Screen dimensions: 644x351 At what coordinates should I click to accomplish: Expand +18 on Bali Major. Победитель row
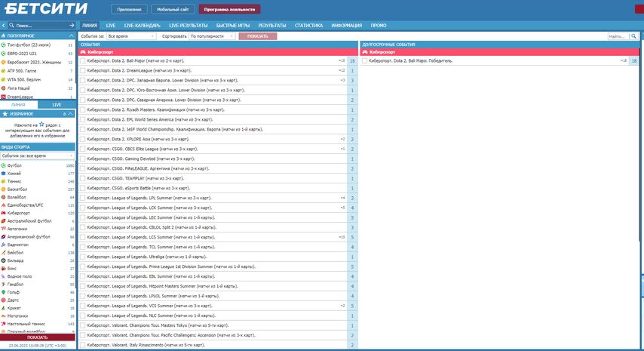click(624, 61)
